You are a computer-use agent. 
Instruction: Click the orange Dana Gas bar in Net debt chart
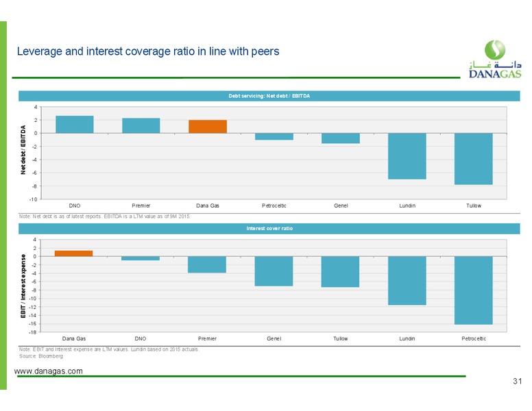coord(208,127)
